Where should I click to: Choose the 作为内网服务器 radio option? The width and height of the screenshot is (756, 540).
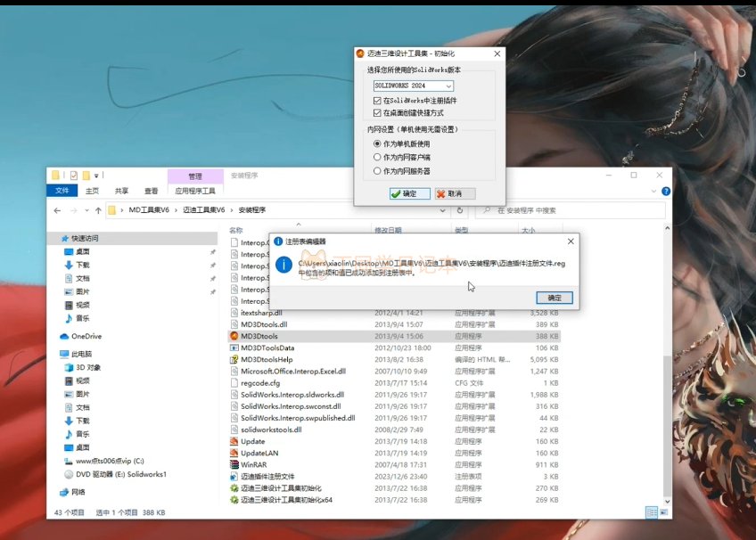click(x=377, y=170)
